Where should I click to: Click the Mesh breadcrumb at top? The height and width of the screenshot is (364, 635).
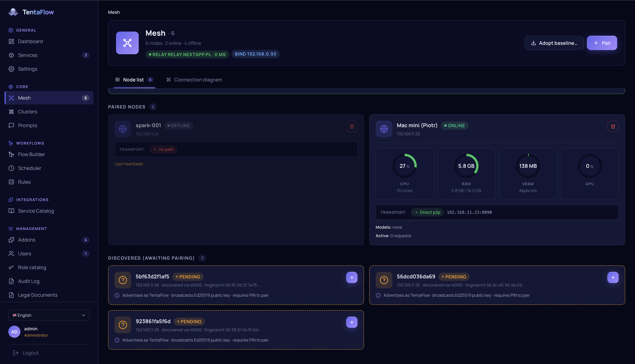114,12
